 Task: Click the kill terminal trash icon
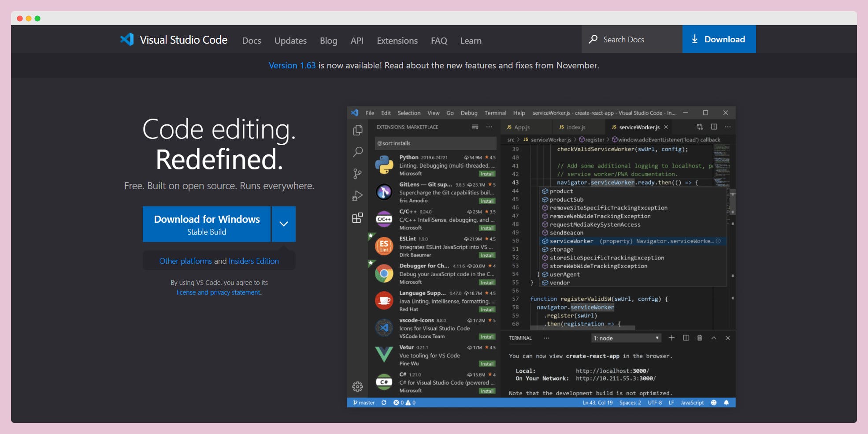pos(700,338)
